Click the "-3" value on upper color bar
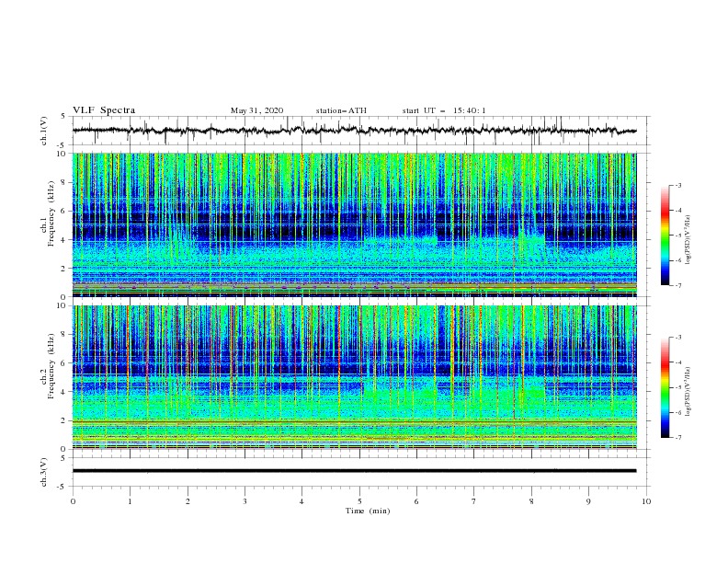Viewport: 728px width, 563px height. pyautogui.click(x=677, y=185)
